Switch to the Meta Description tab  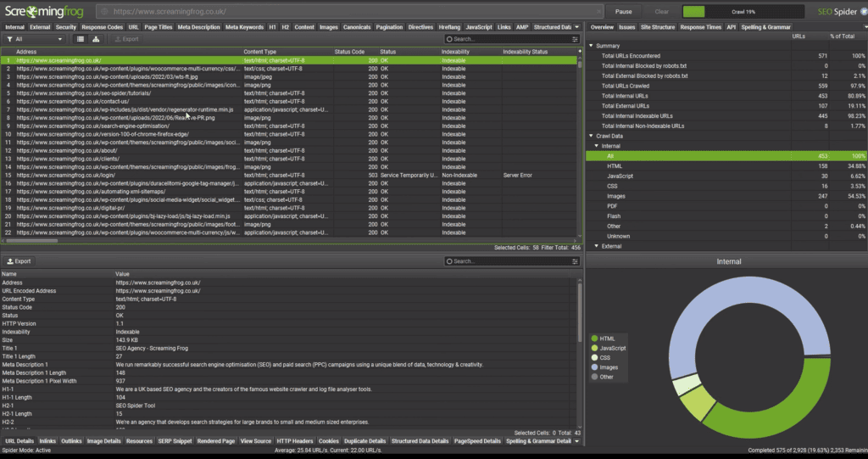(x=198, y=26)
